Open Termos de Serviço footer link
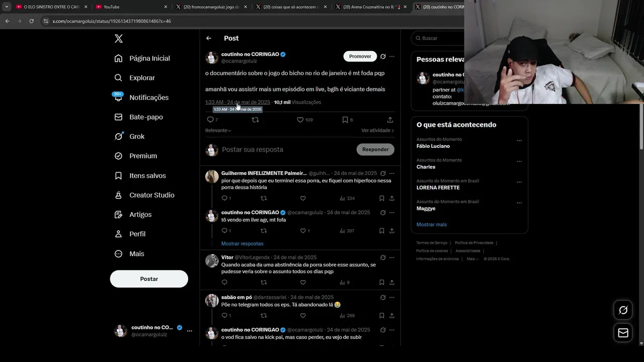Screen dimensions: 644x362 point(432,243)
